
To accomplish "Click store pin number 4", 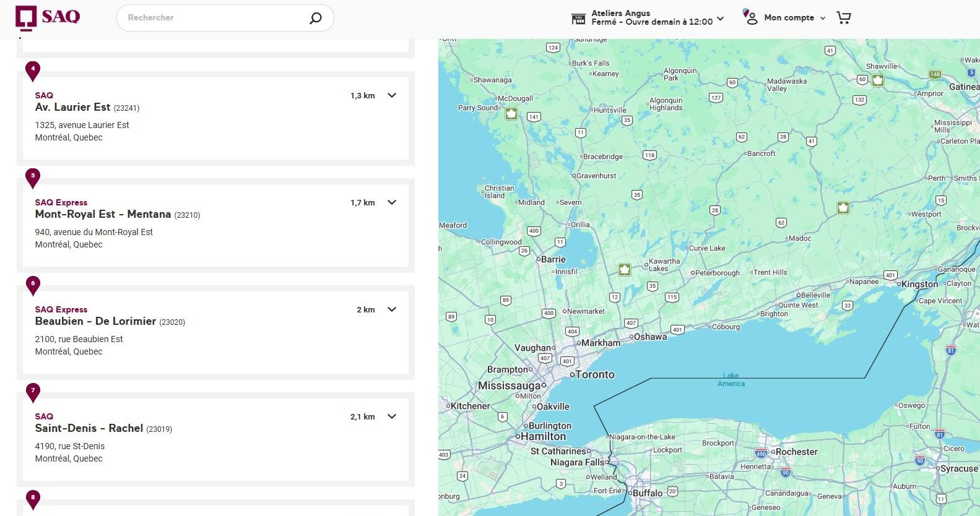I will tap(33, 71).
